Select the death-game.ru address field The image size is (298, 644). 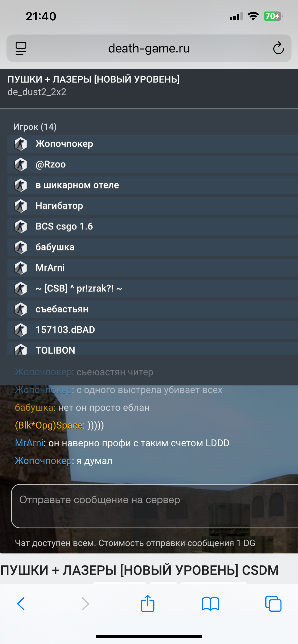tap(149, 48)
